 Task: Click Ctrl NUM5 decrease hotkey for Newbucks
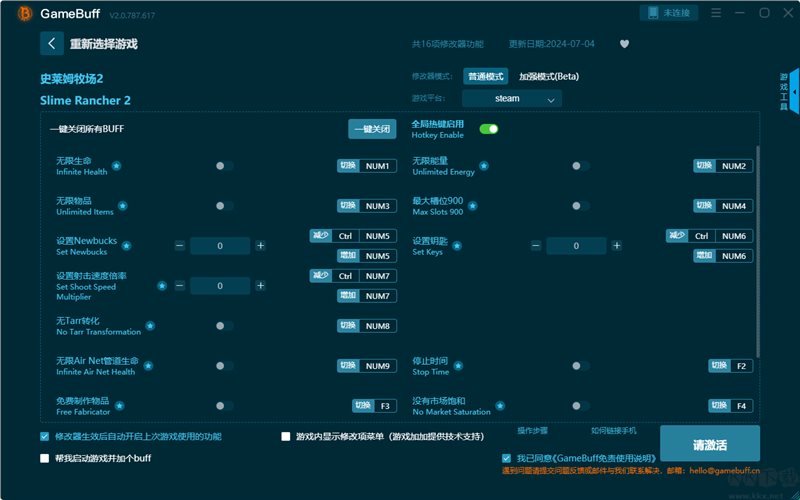point(353,236)
